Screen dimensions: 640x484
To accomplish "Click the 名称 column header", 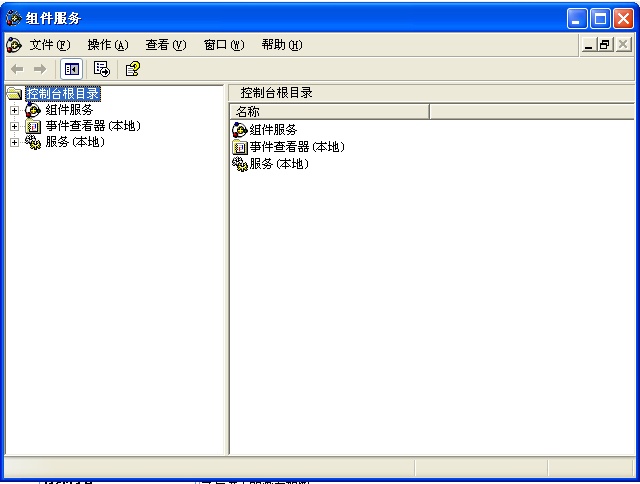I will (329, 111).
